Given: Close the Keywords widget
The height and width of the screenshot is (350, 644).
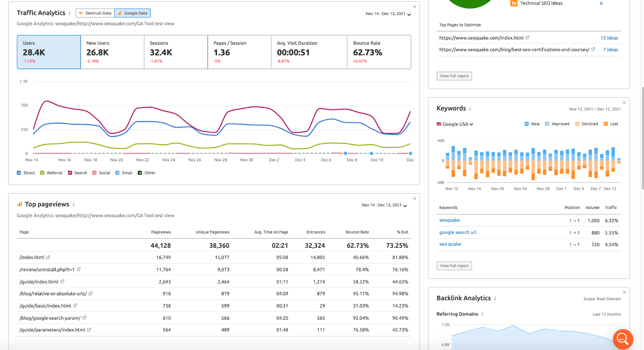Looking at the screenshot, I should click(624, 103).
